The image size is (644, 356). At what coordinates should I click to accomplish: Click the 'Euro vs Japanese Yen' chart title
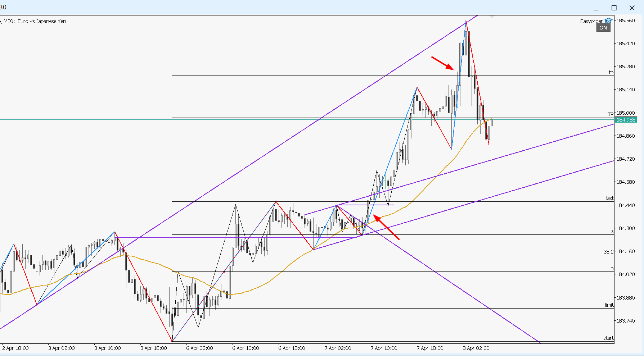point(42,21)
